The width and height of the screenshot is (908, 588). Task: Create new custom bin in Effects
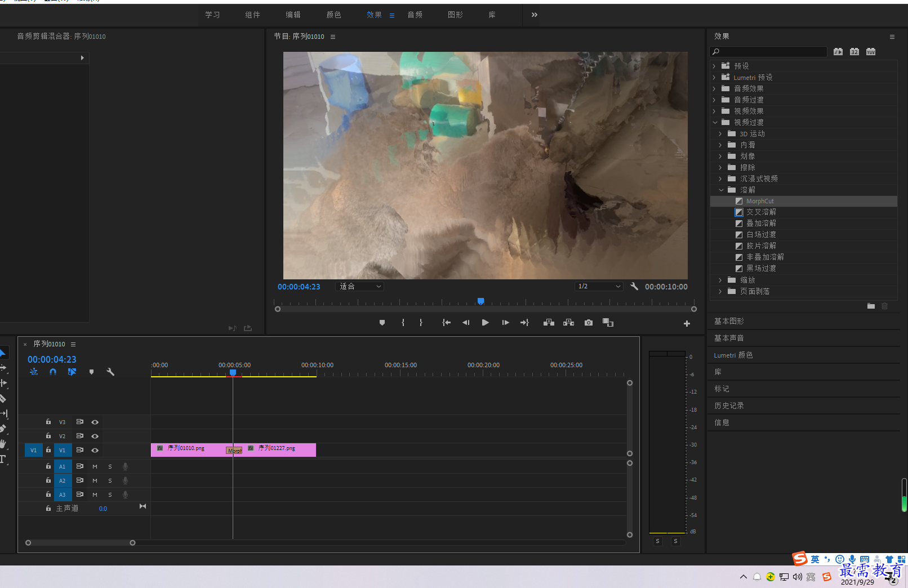(x=871, y=306)
